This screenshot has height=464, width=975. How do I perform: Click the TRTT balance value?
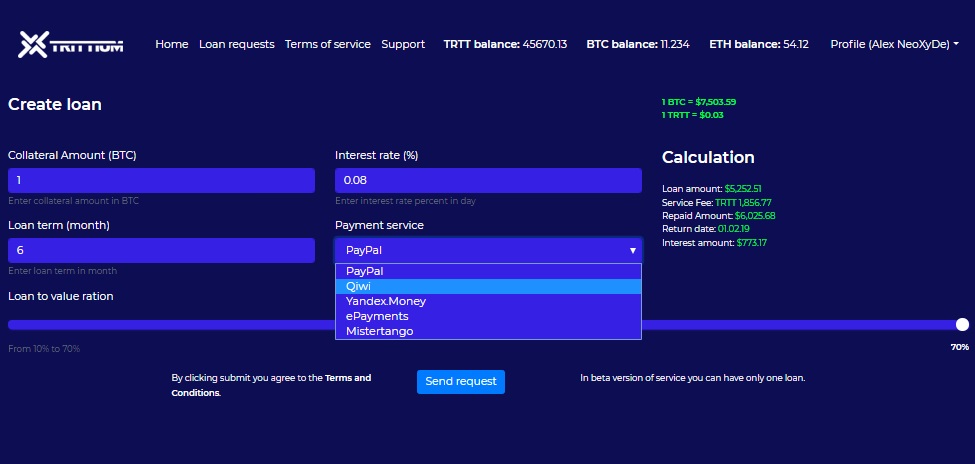545,44
